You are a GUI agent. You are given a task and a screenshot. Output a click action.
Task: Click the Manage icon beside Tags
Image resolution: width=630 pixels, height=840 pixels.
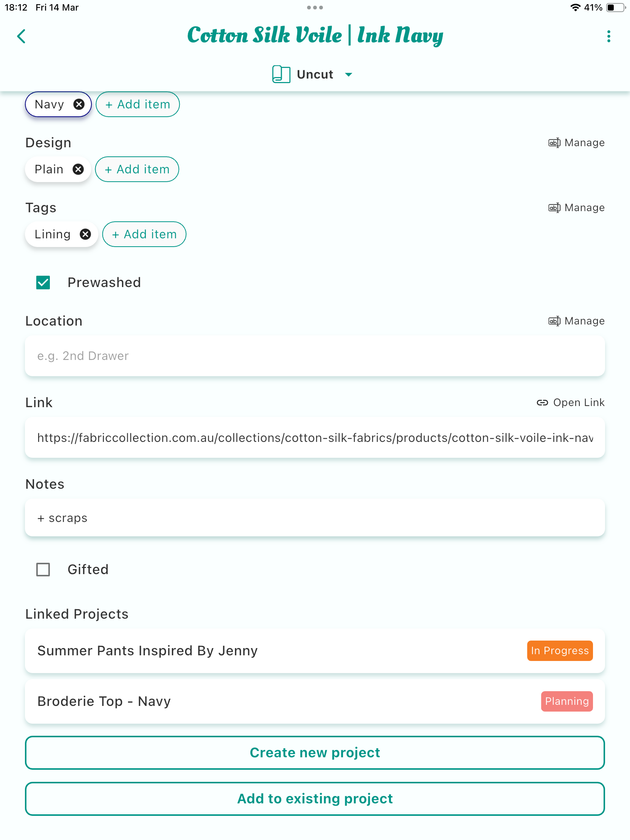[x=554, y=208]
